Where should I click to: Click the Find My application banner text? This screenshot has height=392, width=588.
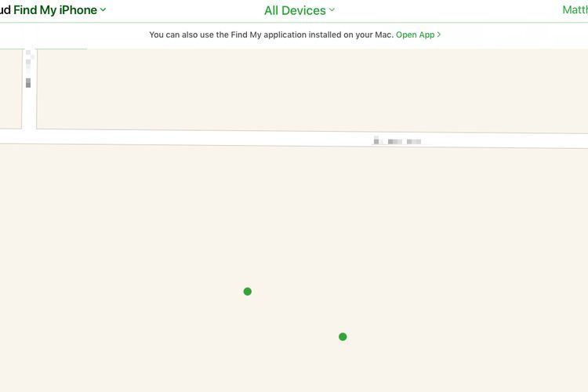pyautogui.click(x=270, y=34)
